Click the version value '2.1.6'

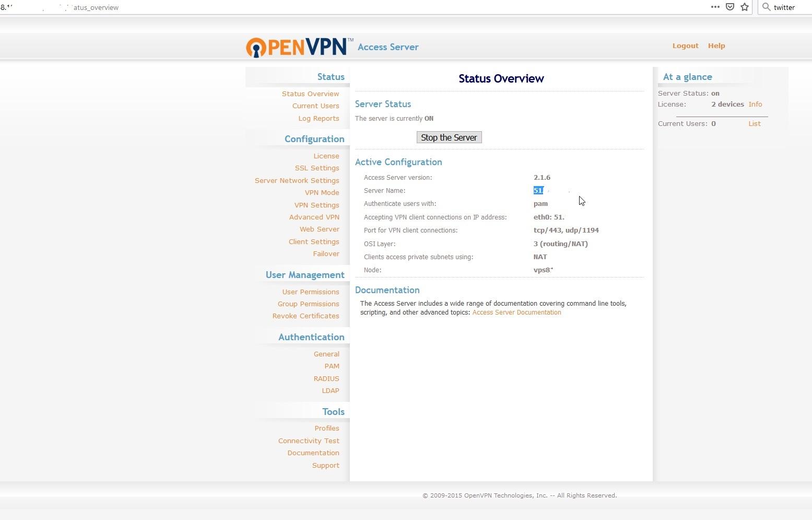pos(542,177)
